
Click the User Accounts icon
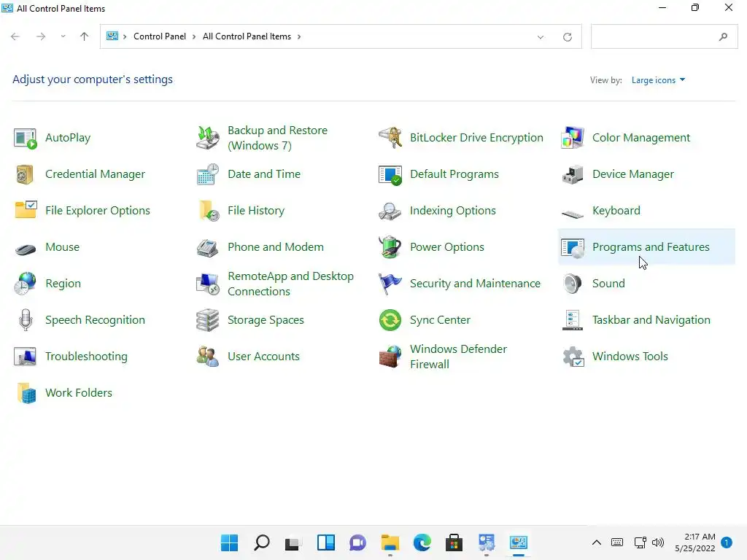pos(208,356)
